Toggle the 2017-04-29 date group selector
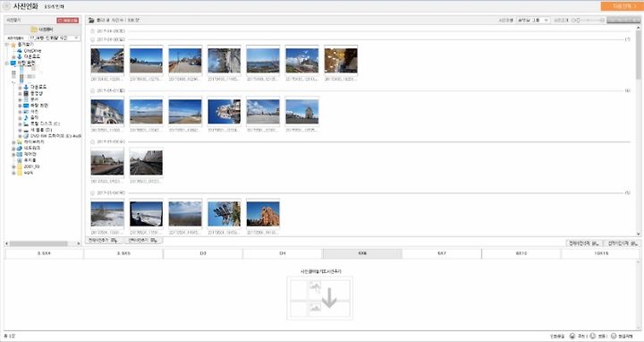Screen dimensions: 644x342 92,31
